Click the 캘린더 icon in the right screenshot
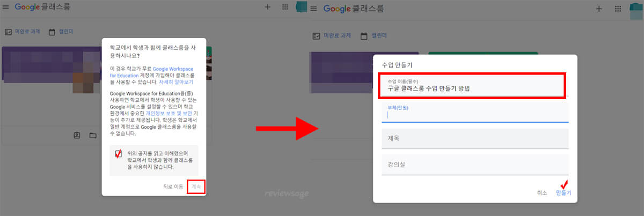 (364, 36)
